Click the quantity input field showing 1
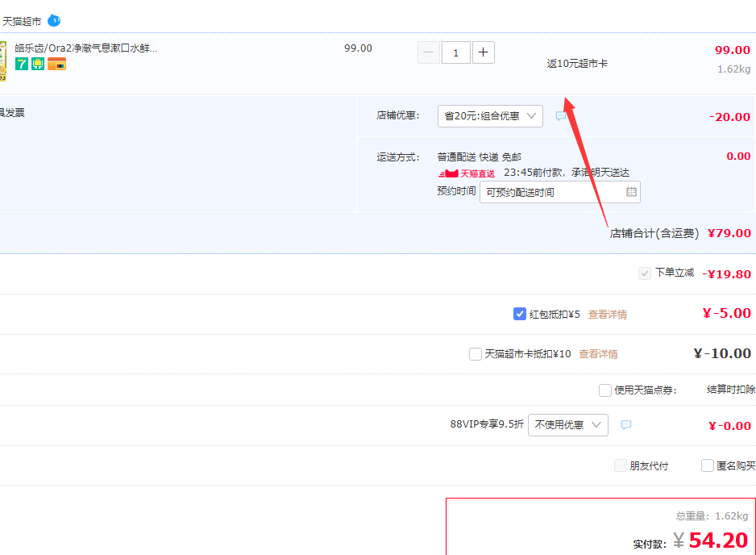The width and height of the screenshot is (756, 555). (x=455, y=52)
